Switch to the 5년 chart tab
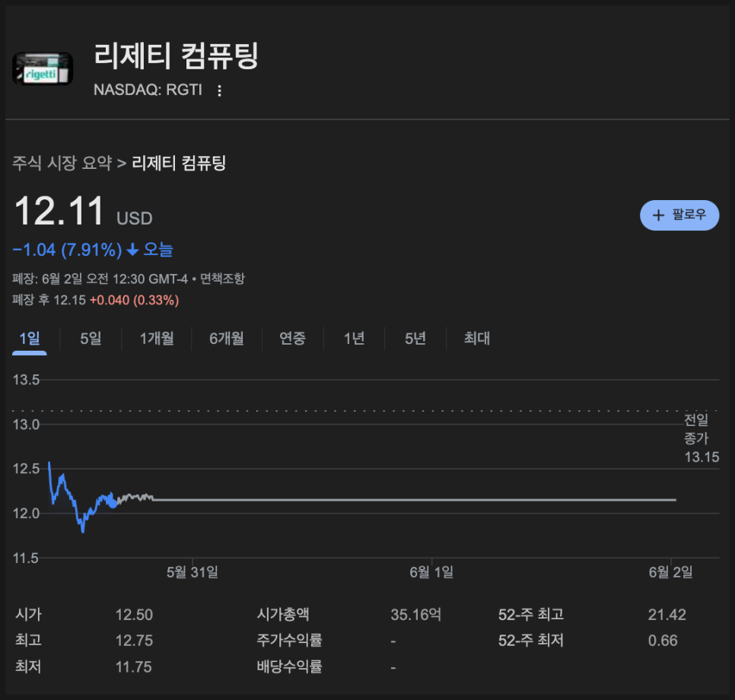735x700 pixels. (x=415, y=339)
